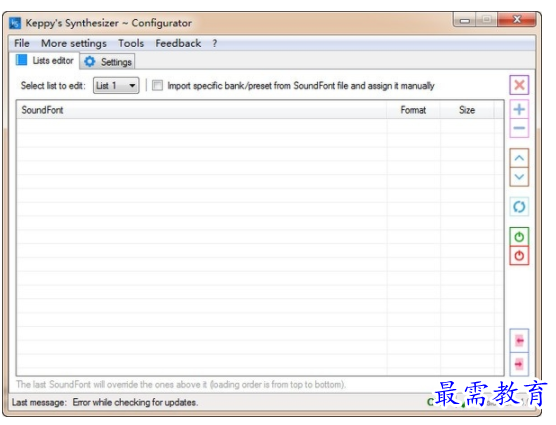Sort by the SoundFont column header
The height and width of the screenshot is (425, 556).
[x=201, y=110]
